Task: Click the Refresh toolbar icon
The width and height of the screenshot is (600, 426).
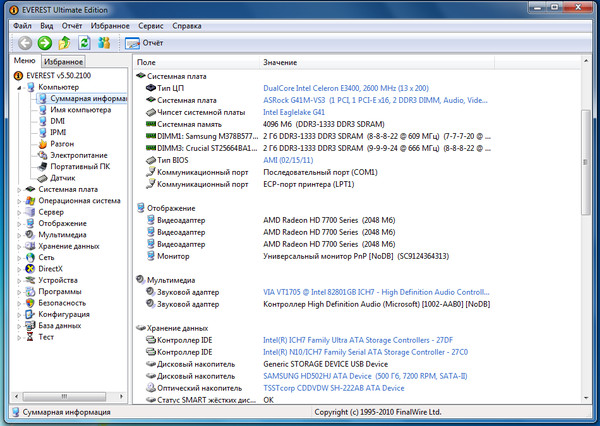Action: pyautogui.click(x=84, y=42)
